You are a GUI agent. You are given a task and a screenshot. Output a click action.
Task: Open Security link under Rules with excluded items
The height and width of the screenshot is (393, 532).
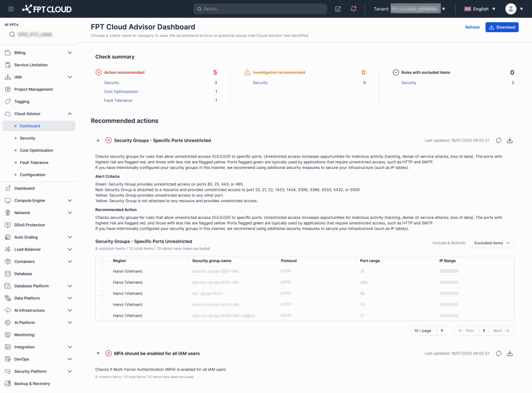click(x=409, y=83)
